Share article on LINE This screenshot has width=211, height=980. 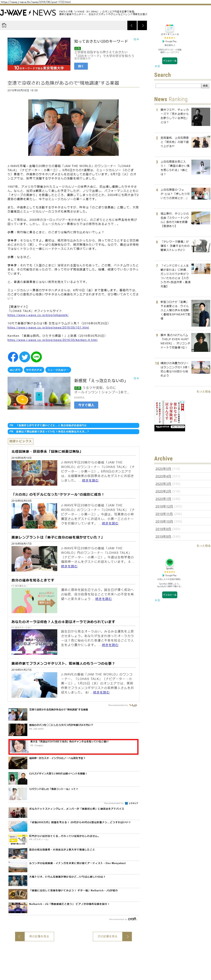(x=37, y=357)
